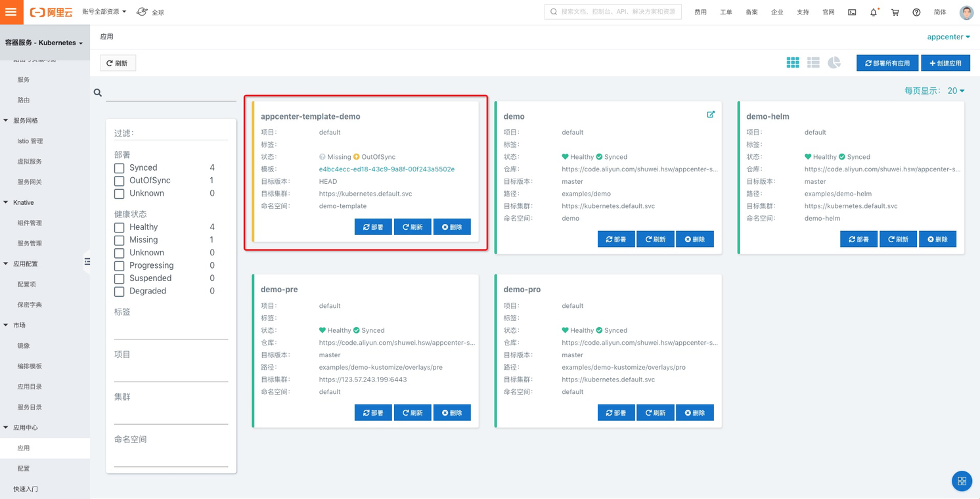Check the Progressing filter
This screenshot has height=499, width=980.
click(120, 266)
